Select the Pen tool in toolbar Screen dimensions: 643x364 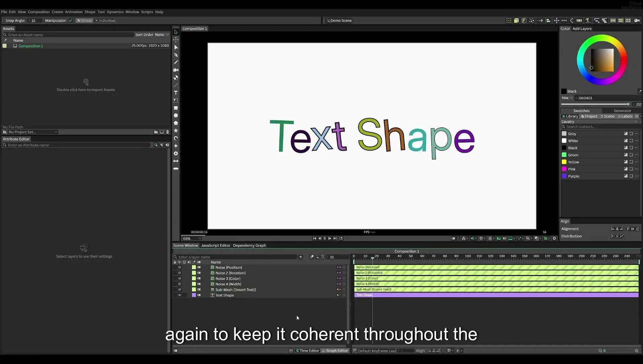[x=176, y=55]
